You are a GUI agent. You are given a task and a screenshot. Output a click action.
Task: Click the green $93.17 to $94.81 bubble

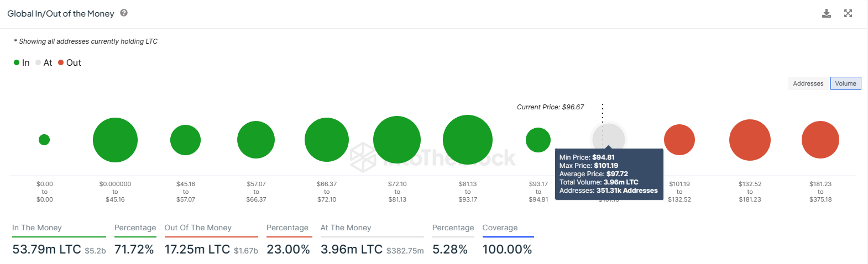click(538, 140)
